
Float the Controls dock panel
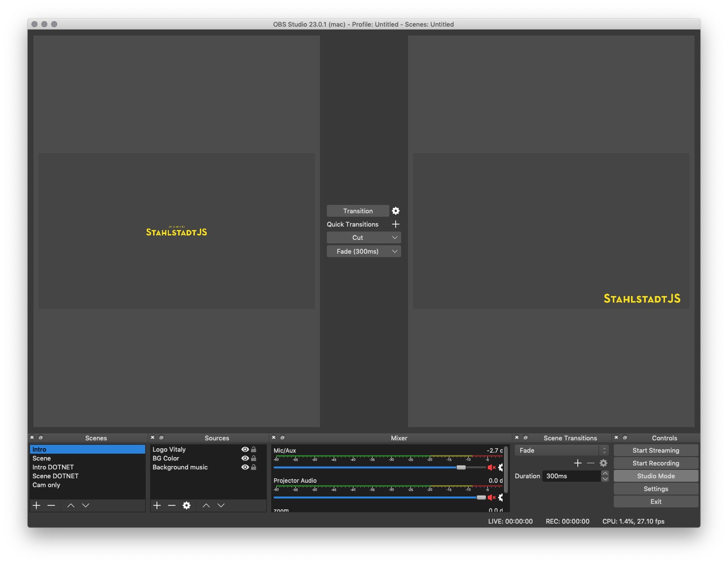coord(625,437)
